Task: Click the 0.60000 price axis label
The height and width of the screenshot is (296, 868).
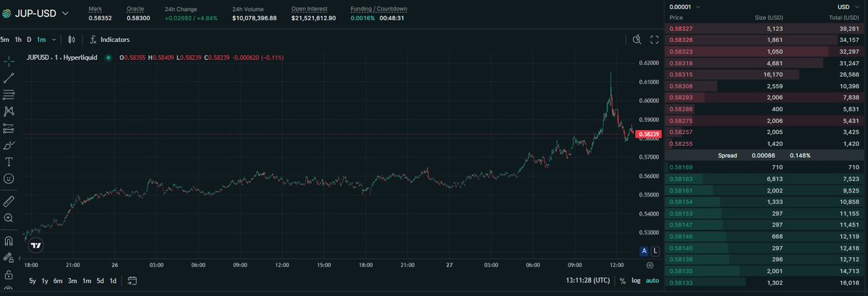Action: pos(650,101)
